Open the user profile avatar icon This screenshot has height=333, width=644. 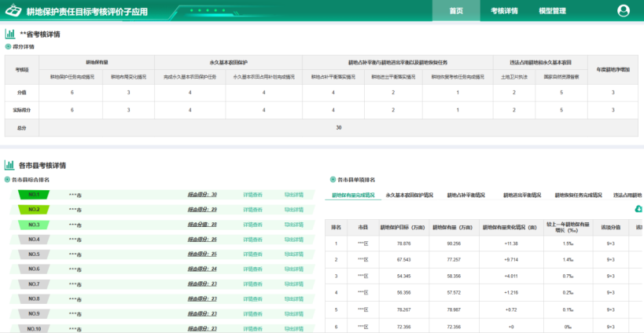(x=624, y=10)
